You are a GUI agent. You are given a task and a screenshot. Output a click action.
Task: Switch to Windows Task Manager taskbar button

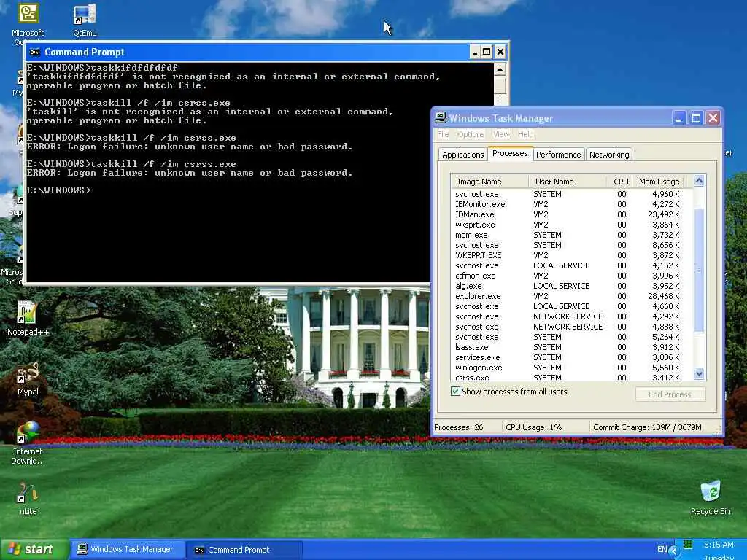pos(128,550)
